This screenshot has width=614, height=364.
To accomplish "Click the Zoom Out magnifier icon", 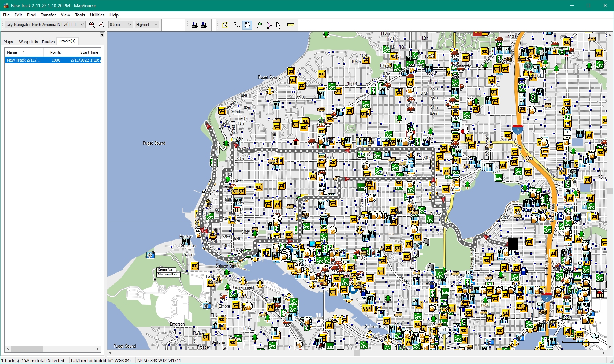I will click(x=102, y=25).
